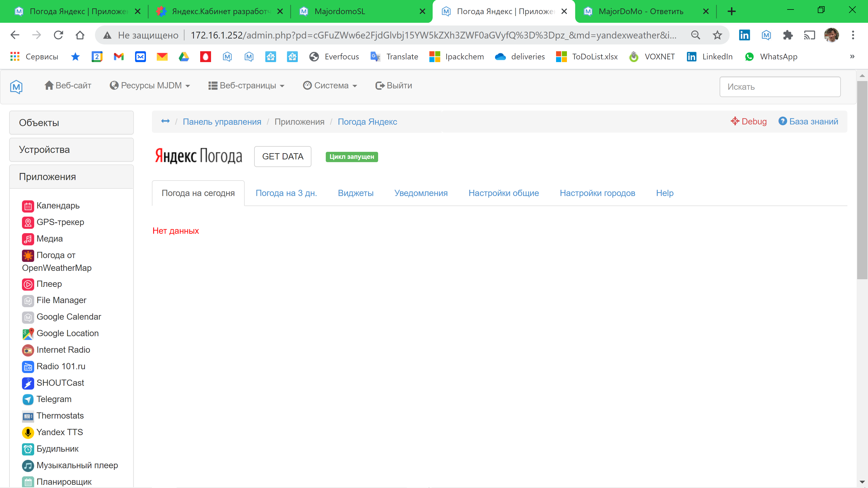Open the GPS-трекер app in sidebar
Viewport: 868px width, 488px height.
[60, 222]
